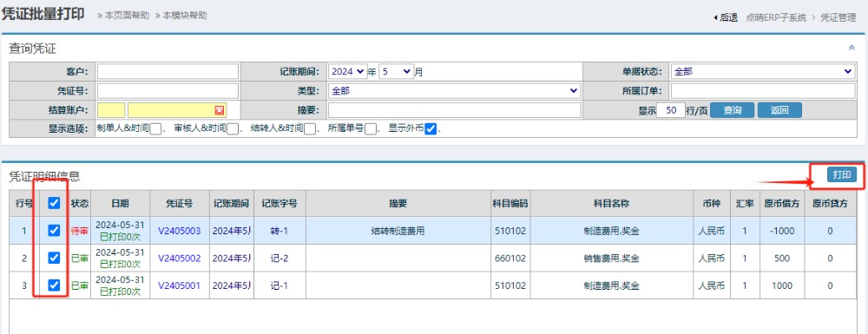Click into the 凭证号 input field
The height and width of the screenshot is (334, 868).
pyautogui.click(x=168, y=91)
